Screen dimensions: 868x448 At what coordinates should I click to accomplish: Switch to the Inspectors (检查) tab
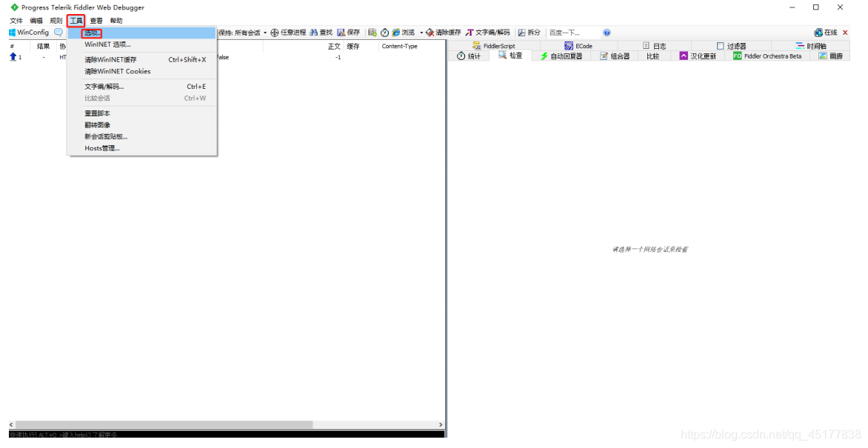coord(510,56)
